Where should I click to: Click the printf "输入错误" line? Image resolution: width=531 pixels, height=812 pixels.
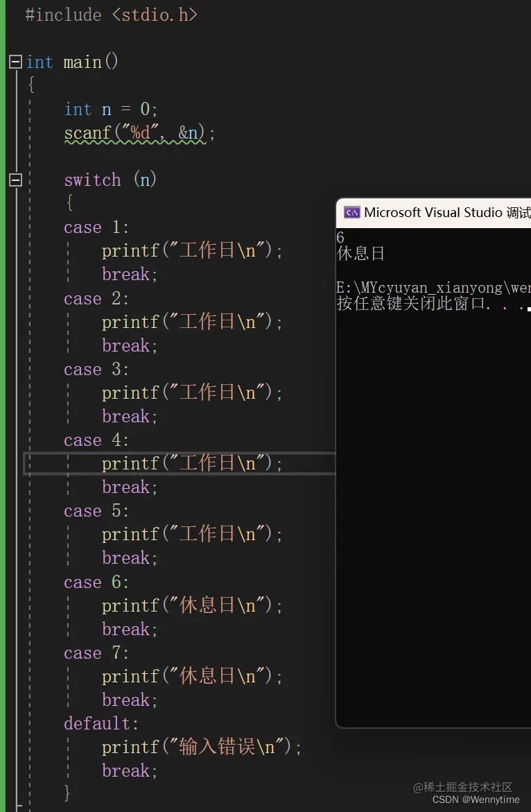point(202,748)
